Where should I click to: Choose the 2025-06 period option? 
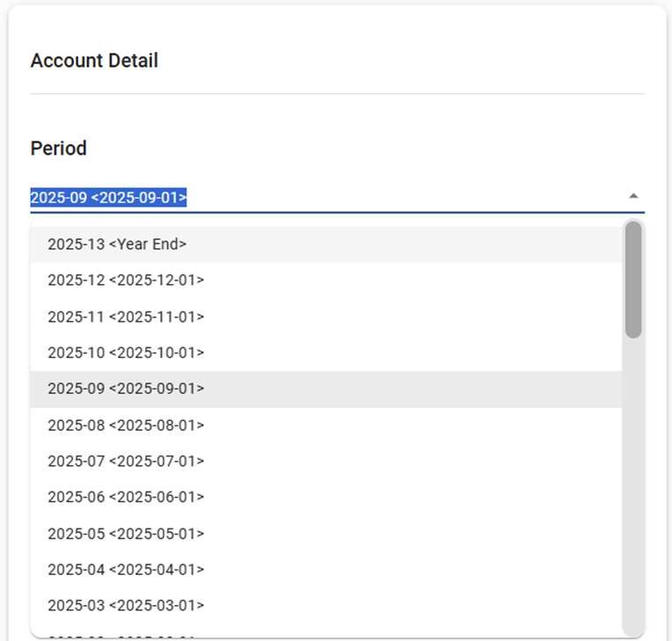click(126, 498)
